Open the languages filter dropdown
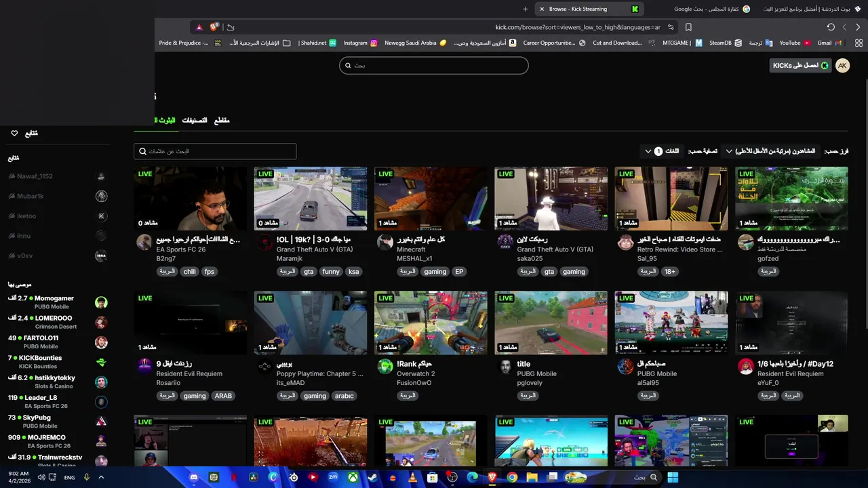Screen dimensions: 868x488 tap(662, 151)
